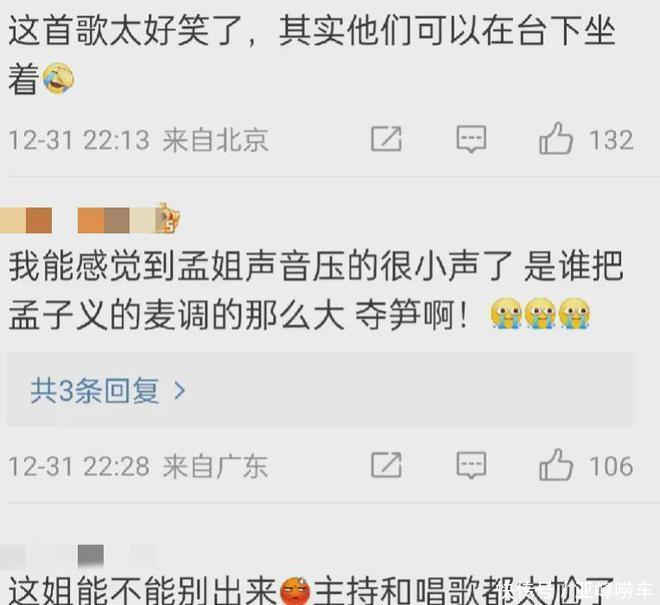Tap the 来自广东 location label
Screen dimensions: 660x605
pos(216,466)
